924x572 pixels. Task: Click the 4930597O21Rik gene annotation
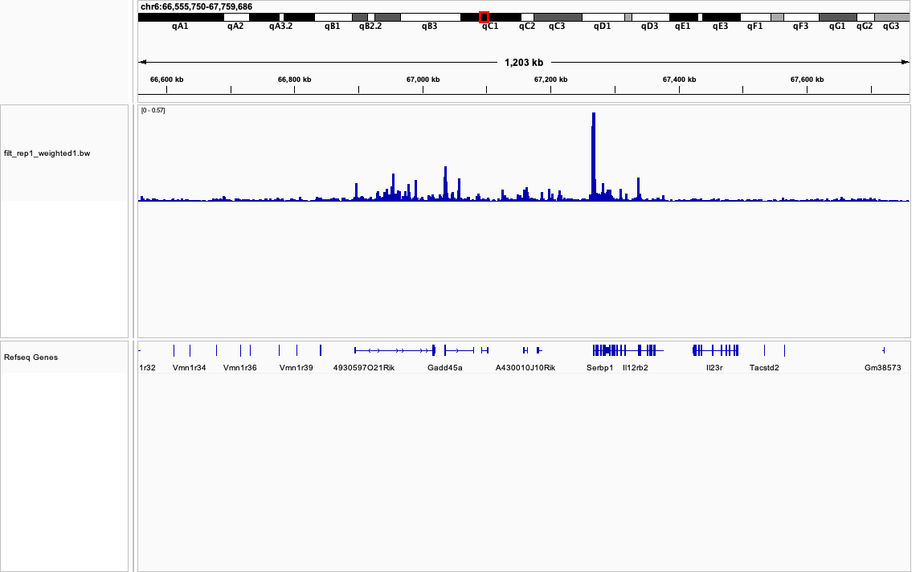[364, 368]
